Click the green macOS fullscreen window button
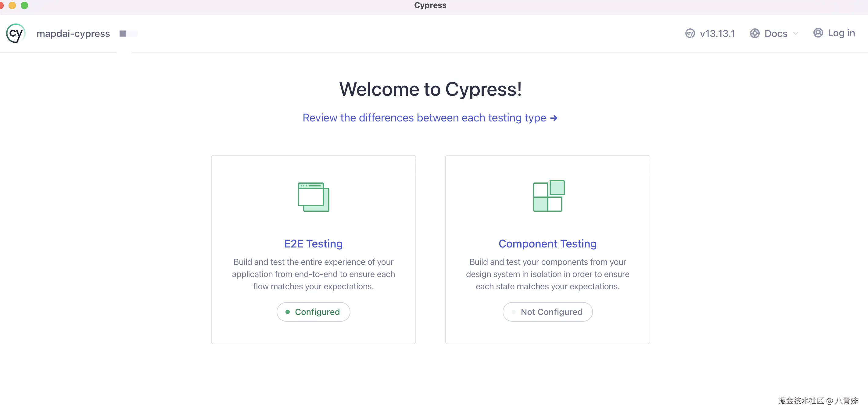The width and height of the screenshot is (868, 415). [x=24, y=5]
